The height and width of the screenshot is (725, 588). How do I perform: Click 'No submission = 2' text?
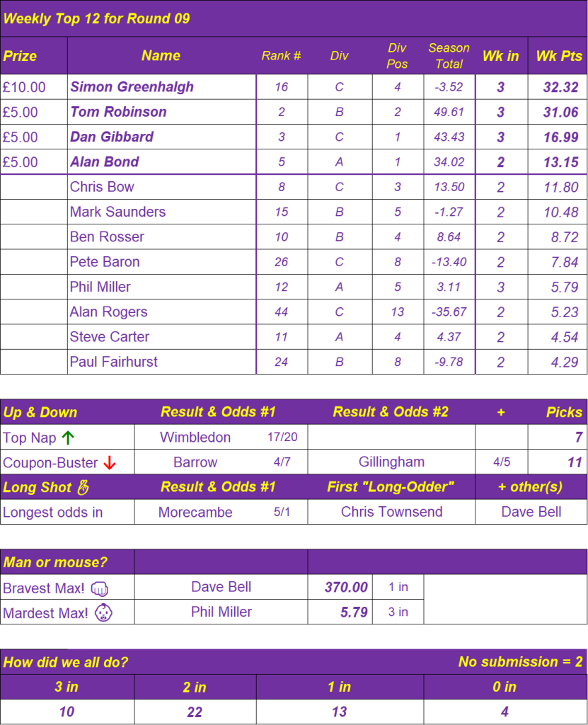tap(520, 662)
